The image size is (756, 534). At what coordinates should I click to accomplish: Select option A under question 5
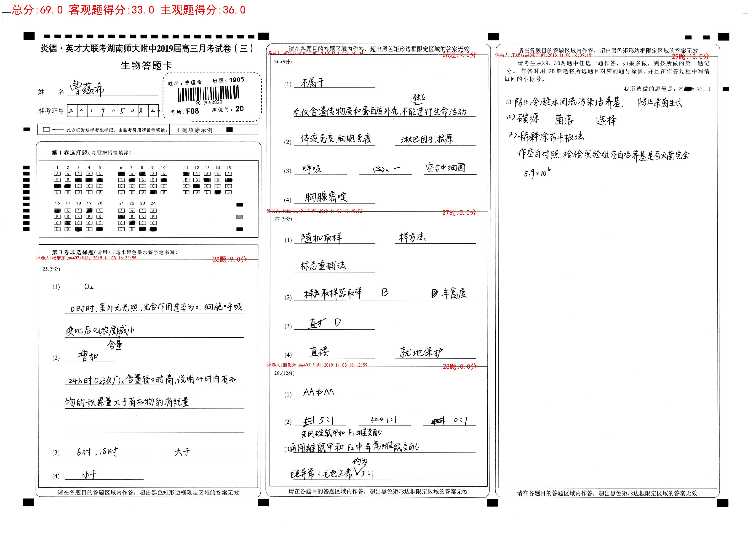100,174
